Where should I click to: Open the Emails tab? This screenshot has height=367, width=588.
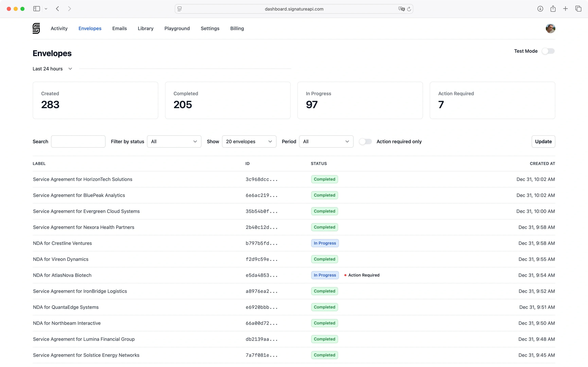click(x=119, y=28)
